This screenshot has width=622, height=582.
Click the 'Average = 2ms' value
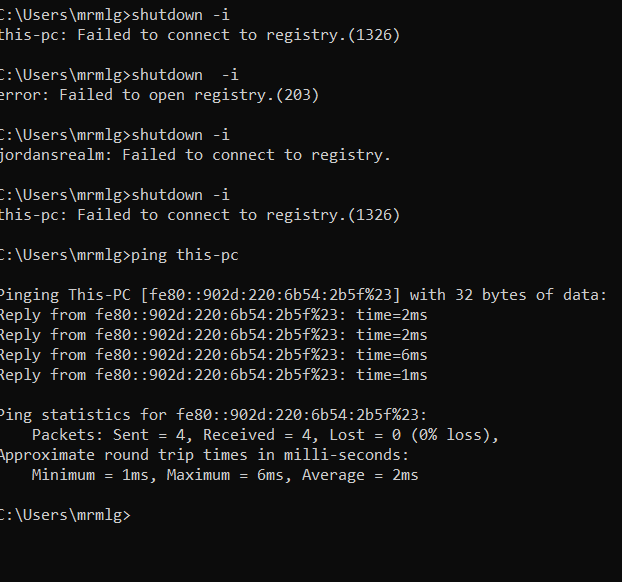(x=360, y=475)
